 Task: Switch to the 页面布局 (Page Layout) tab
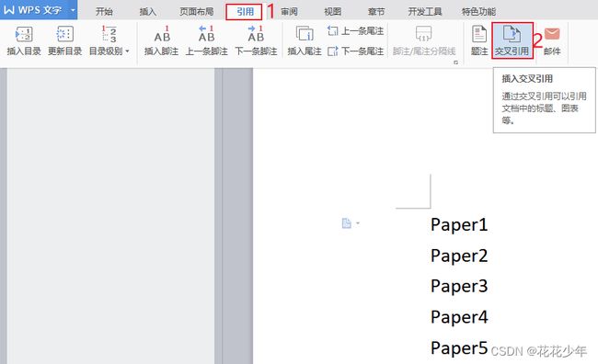click(x=196, y=11)
